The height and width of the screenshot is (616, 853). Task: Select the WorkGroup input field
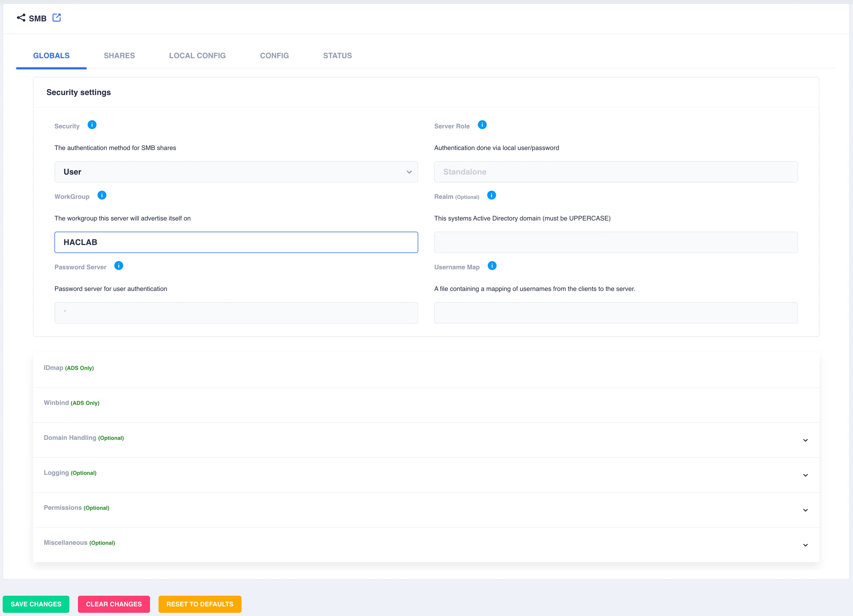pyautogui.click(x=236, y=242)
